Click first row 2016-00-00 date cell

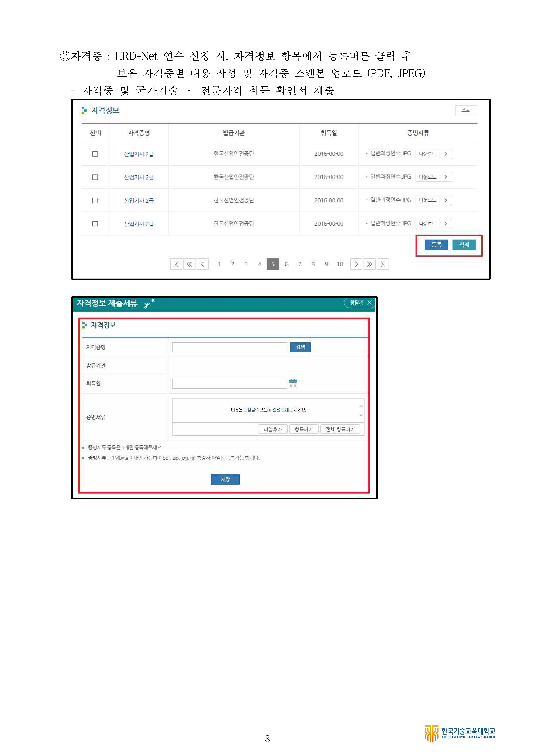pyautogui.click(x=329, y=154)
